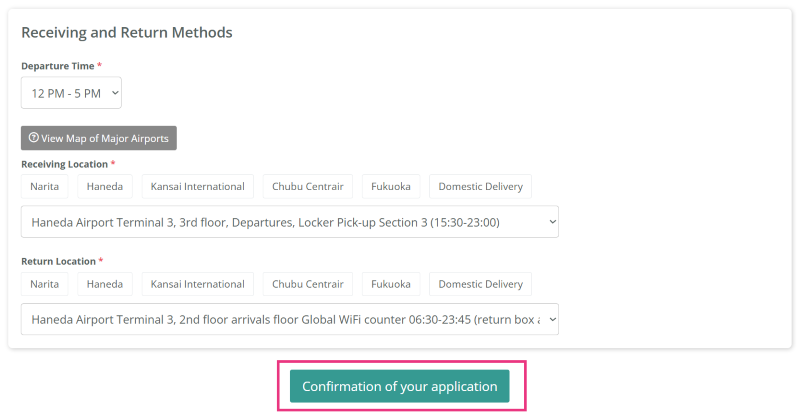Select Haneda as Return Location

105,284
